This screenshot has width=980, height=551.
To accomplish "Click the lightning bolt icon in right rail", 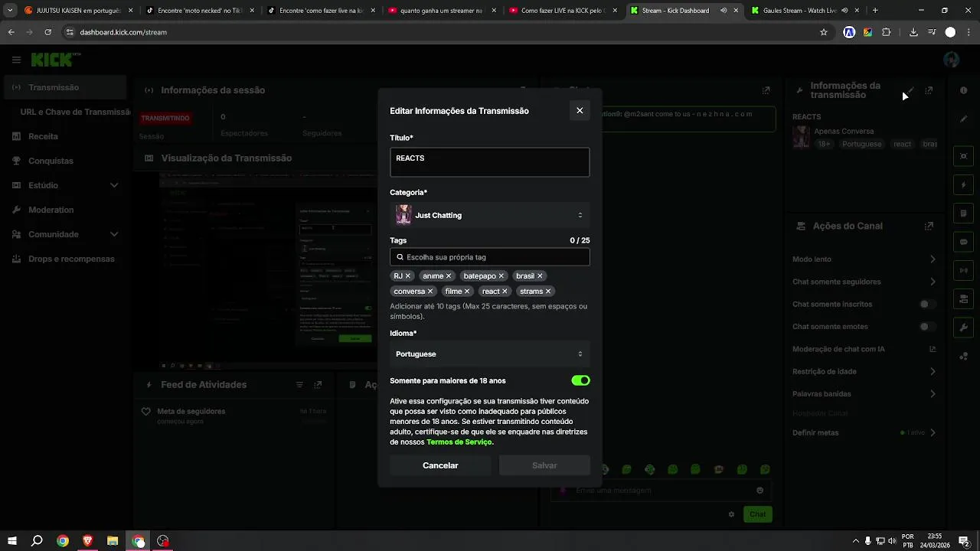I will click(963, 185).
